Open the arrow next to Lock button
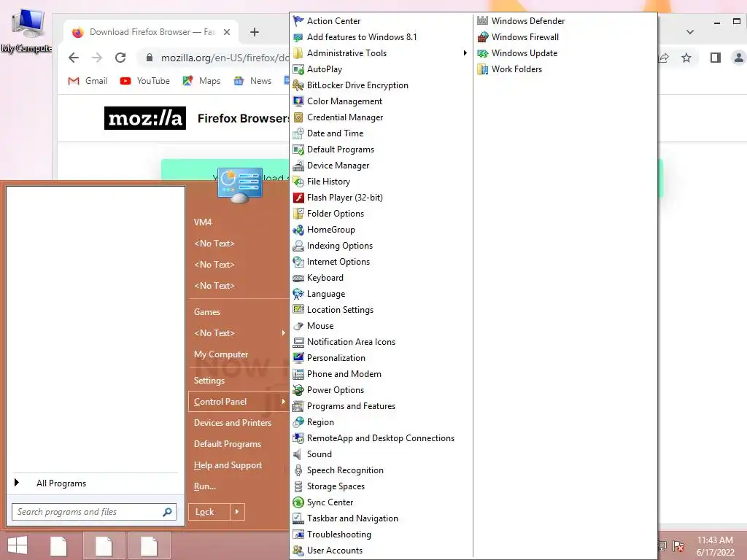The image size is (747, 560). pos(237,512)
